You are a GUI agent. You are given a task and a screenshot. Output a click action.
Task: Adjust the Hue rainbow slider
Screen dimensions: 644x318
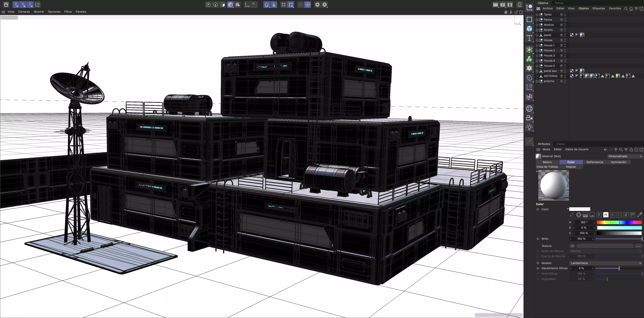point(619,222)
